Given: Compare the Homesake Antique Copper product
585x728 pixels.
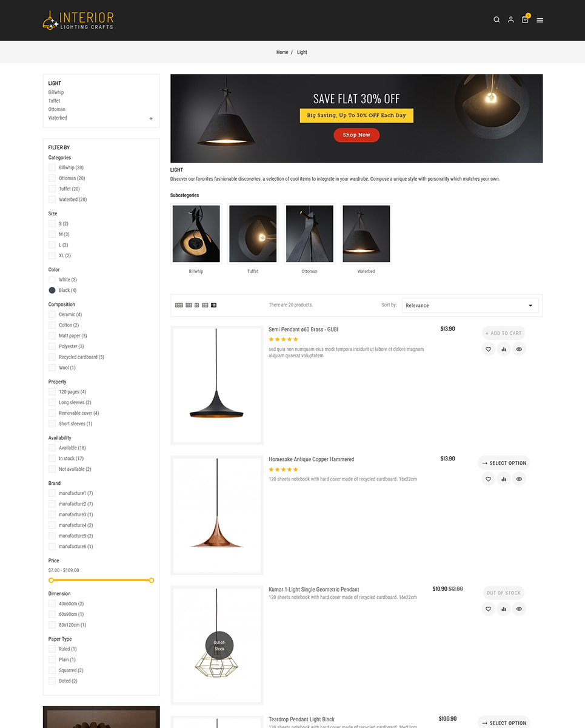Looking at the screenshot, I should [504, 479].
